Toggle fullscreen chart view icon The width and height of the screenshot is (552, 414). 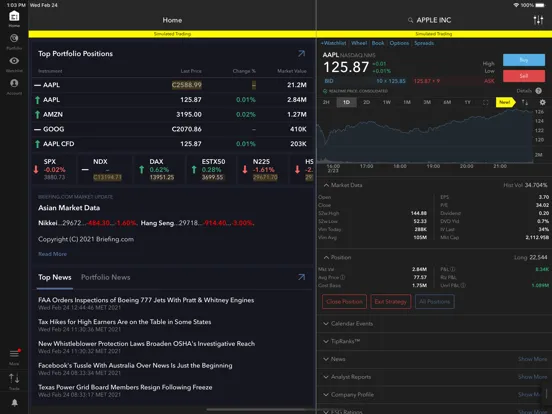(x=486, y=102)
